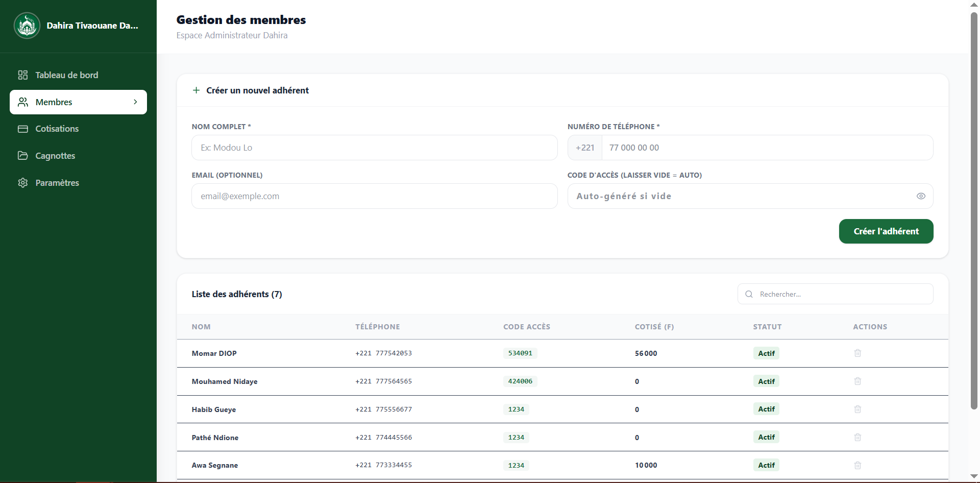Click the +221 country prefix
Image resolution: width=980 pixels, height=483 pixels.
tap(585, 148)
